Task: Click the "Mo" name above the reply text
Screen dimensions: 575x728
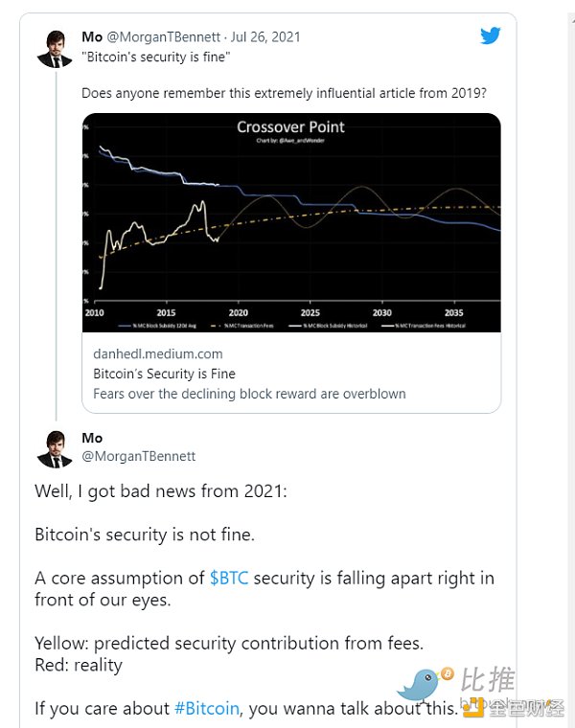Action: (x=92, y=438)
